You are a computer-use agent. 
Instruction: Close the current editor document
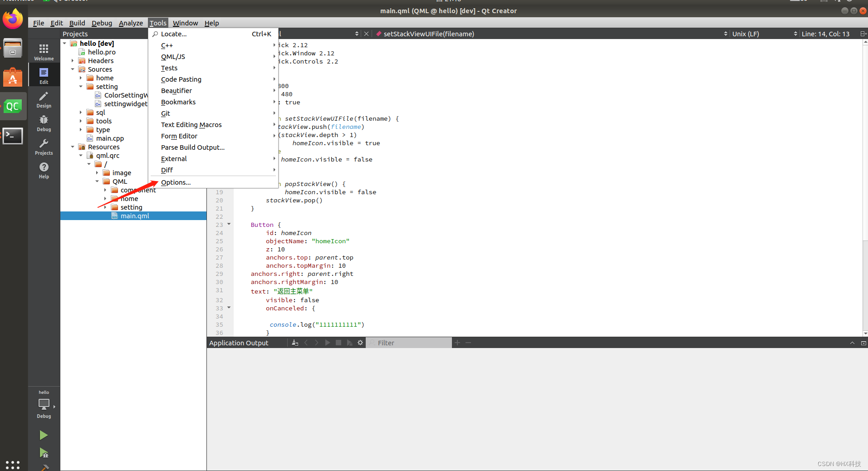366,34
